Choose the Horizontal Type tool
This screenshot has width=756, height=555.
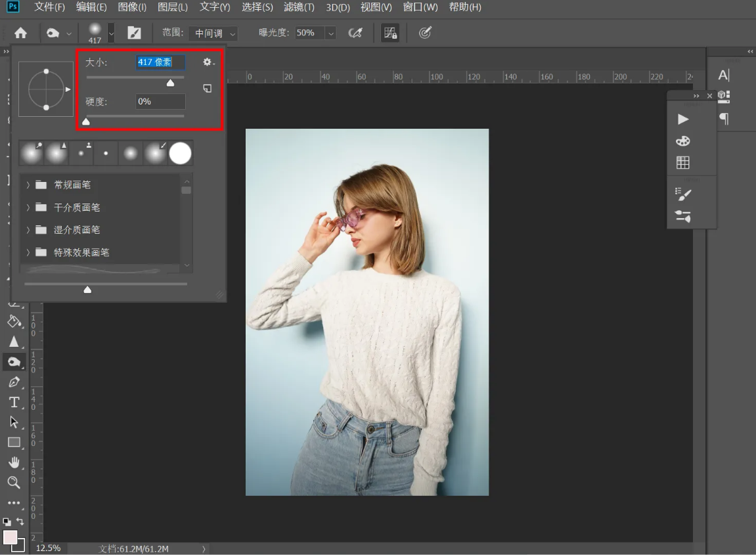pos(14,402)
